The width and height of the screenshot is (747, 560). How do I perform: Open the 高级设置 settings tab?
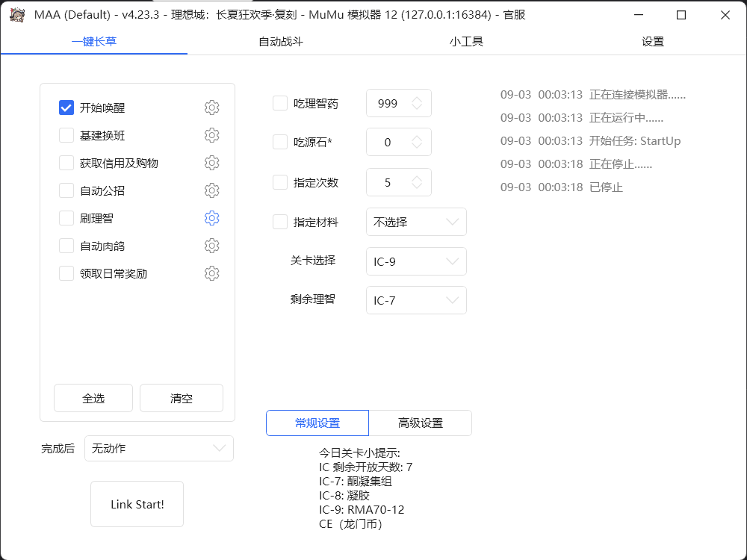420,423
